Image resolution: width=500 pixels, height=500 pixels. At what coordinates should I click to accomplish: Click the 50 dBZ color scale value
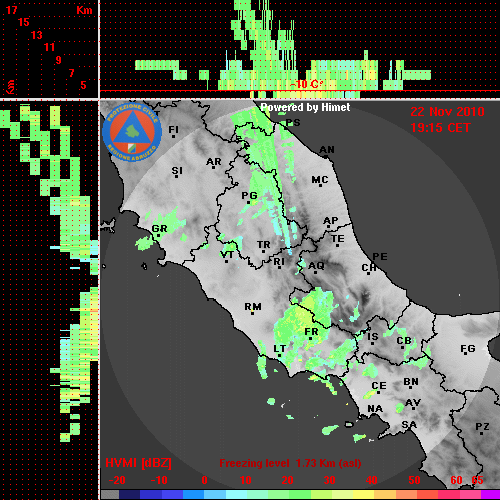point(414,480)
